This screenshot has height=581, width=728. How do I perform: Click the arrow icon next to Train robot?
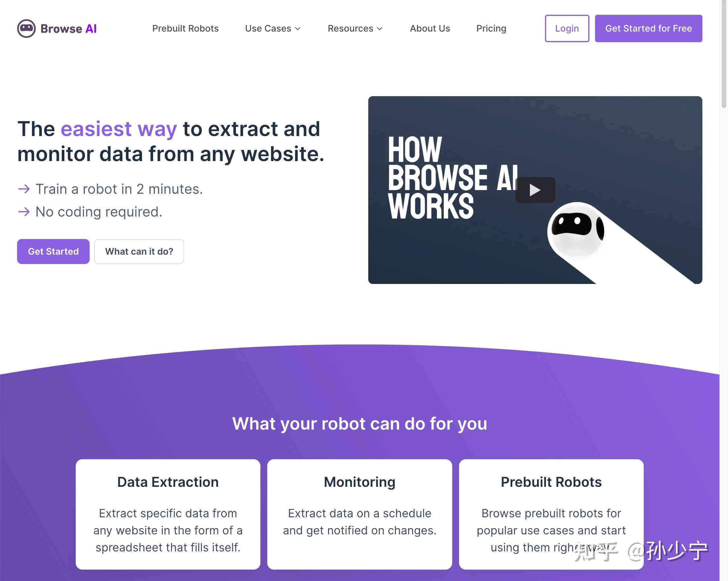click(x=22, y=189)
